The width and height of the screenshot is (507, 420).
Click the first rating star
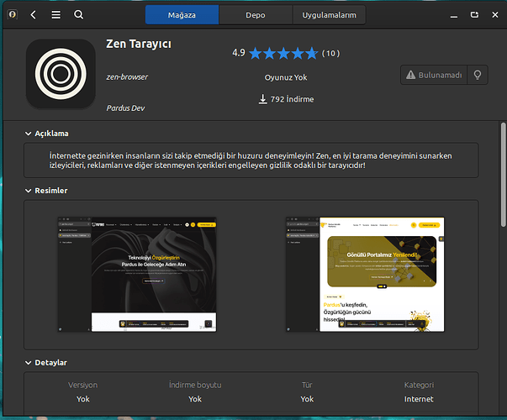point(256,53)
